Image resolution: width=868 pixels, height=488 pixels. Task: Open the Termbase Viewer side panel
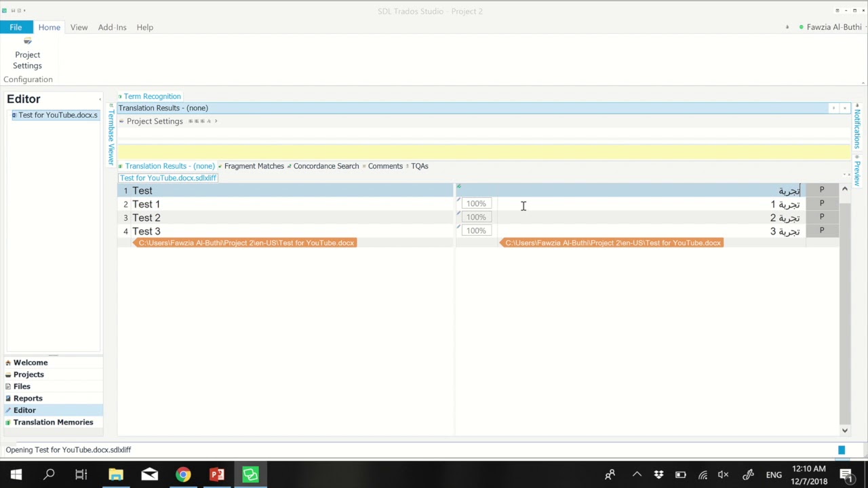pos(111,134)
